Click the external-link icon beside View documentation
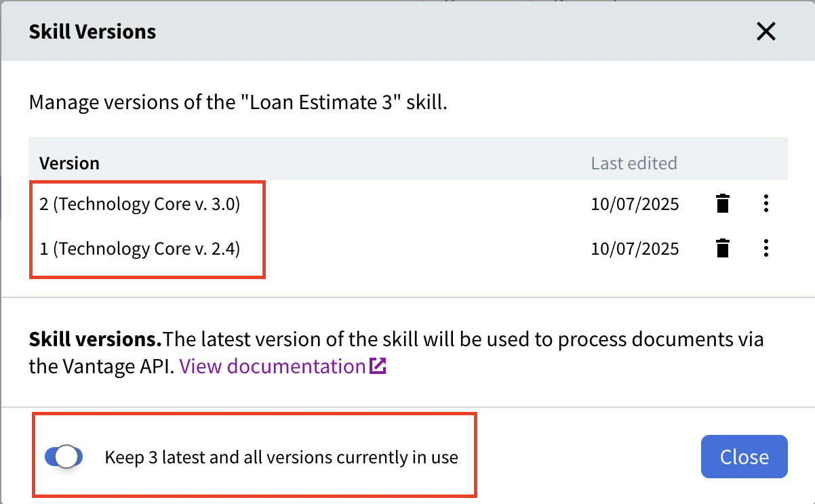 (379, 366)
